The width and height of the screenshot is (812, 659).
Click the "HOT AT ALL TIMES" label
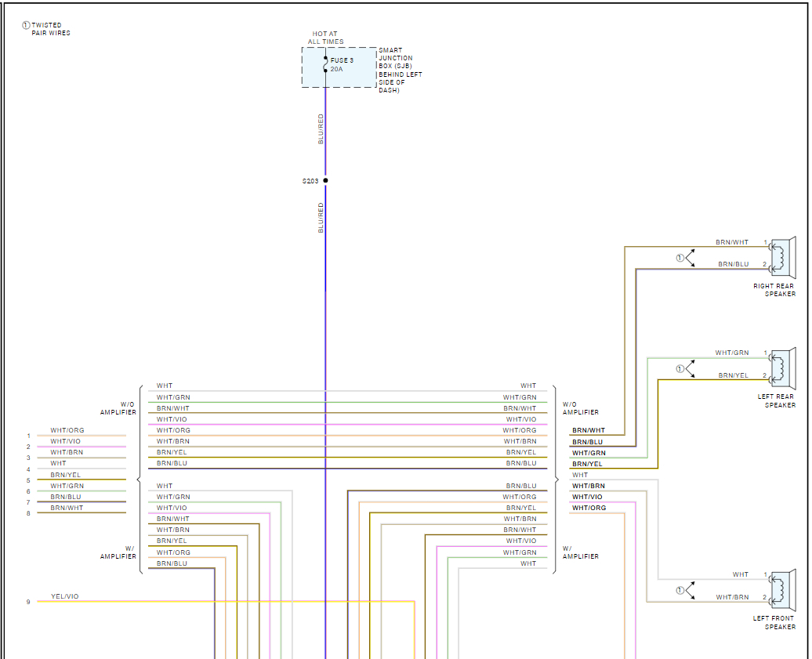pyautogui.click(x=325, y=38)
